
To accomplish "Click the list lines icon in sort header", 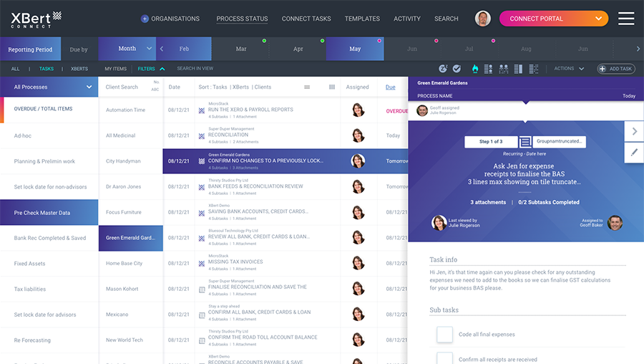I will [307, 87].
